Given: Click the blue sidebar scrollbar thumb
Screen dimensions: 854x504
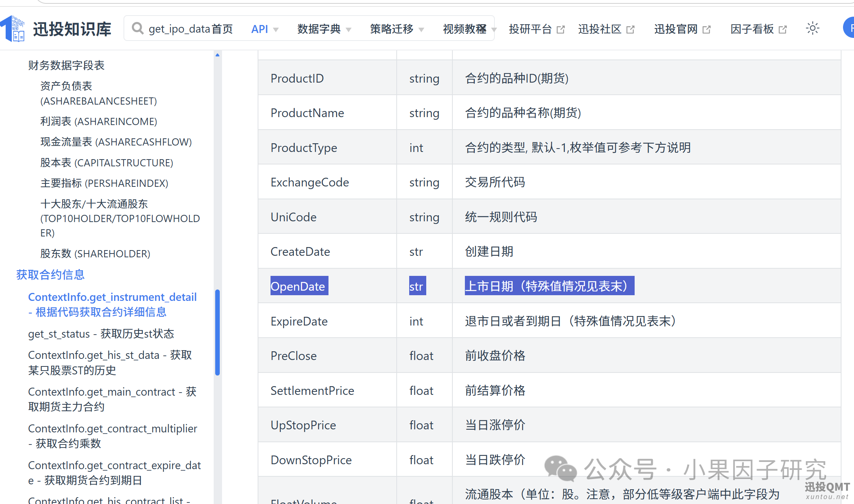Looking at the screenshot, I should pyautogui.click(x=217, y=332).
